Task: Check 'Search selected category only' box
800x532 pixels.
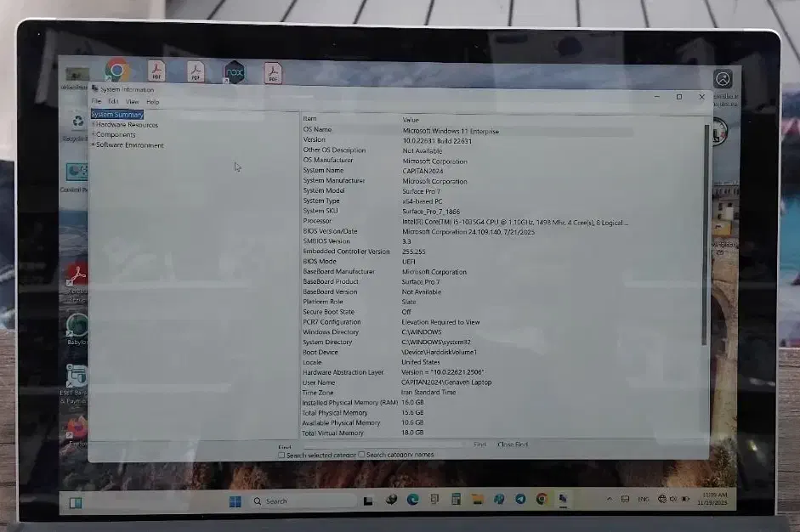Action: (281, 455)
